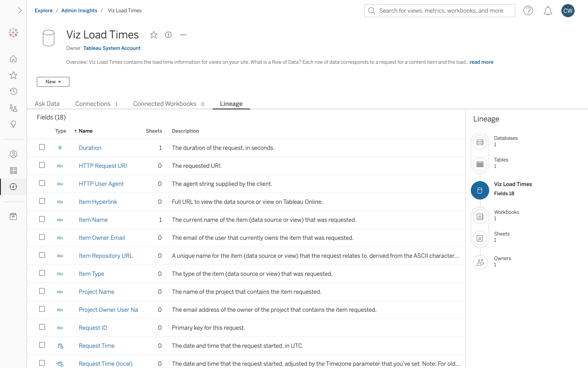Open Recents clock icon in sidebar
The image size is (588, 368).
pos(13,92)
